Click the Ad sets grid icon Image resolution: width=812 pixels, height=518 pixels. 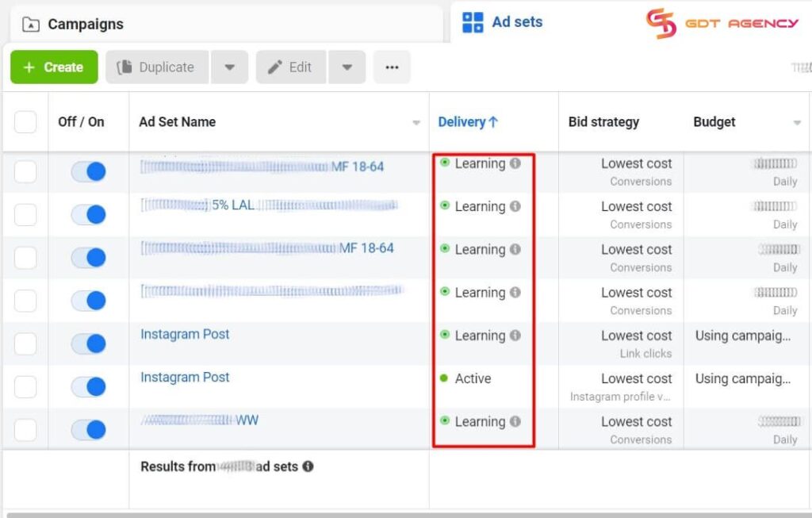(473, 22)
